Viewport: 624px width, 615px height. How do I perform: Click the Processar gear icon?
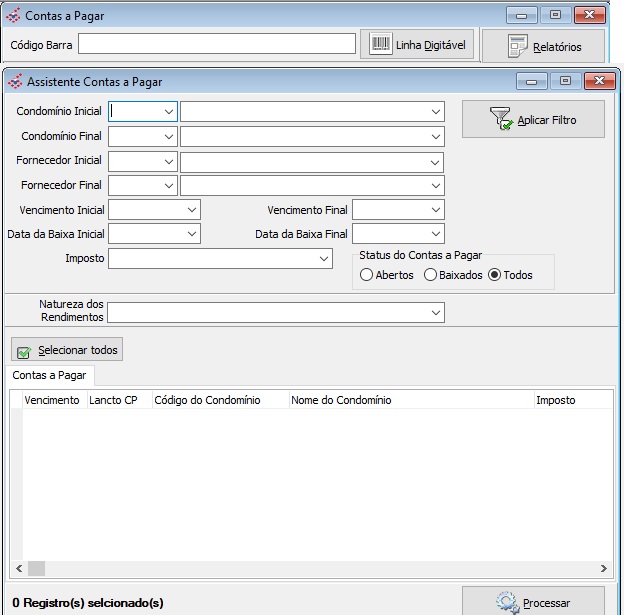(x=507, y=602)
